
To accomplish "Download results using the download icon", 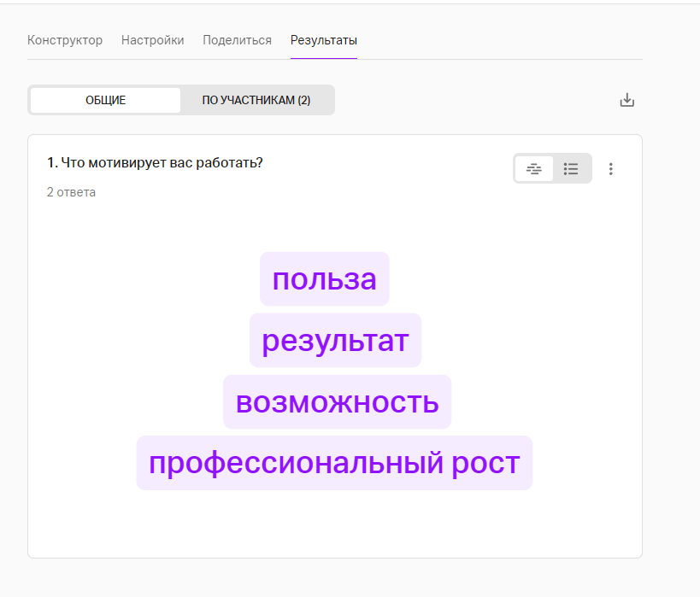I will [x=626, y=100].
